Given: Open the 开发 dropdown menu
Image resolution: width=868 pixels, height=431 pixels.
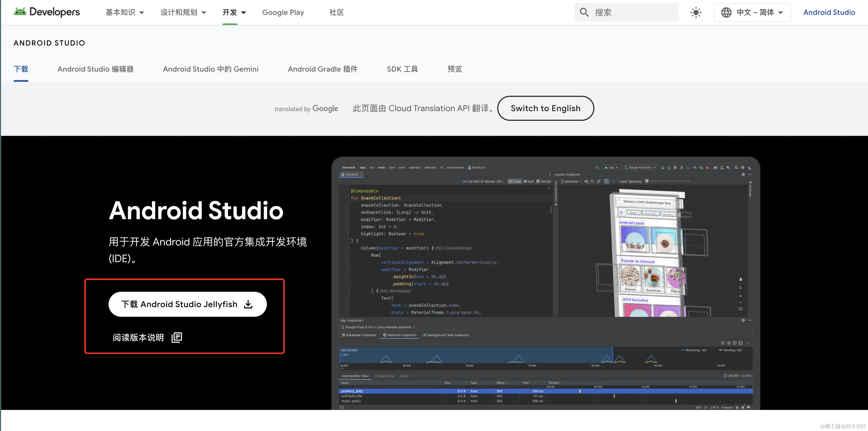Looking at the screenshot, I should [x=234, y=12].
